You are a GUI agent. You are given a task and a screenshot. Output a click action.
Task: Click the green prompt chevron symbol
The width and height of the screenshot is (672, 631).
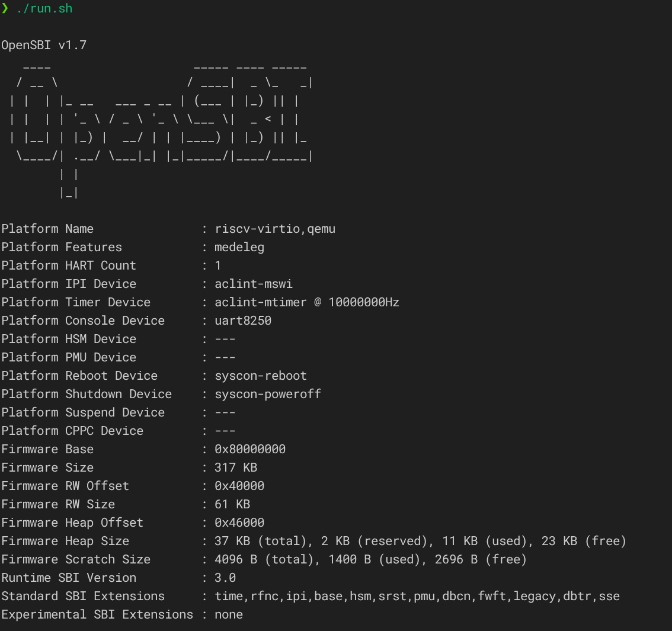5,8
